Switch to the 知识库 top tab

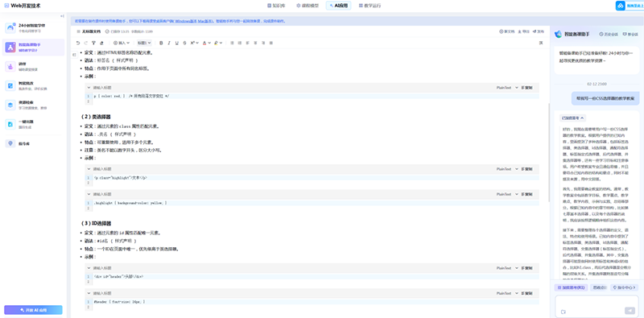276,6
